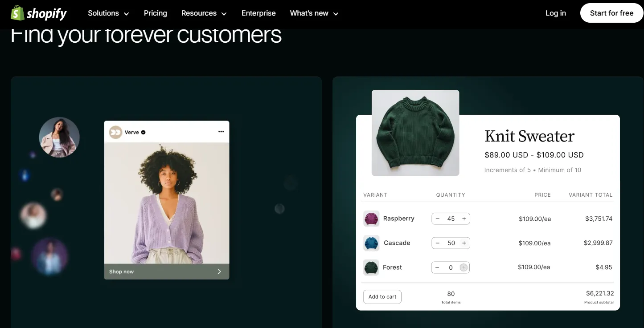Select the Enterprise menu item

258,13
